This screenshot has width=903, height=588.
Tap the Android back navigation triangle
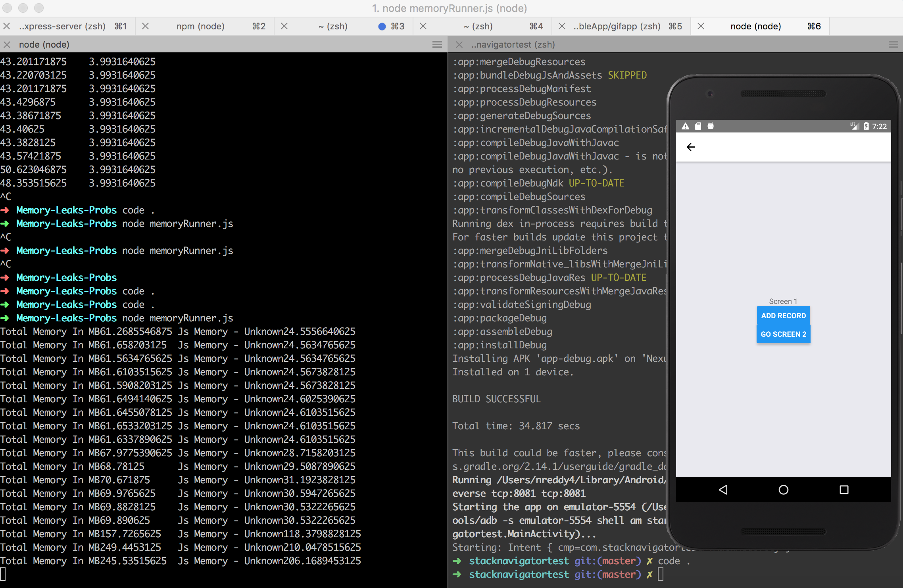(x=723, y=490)
